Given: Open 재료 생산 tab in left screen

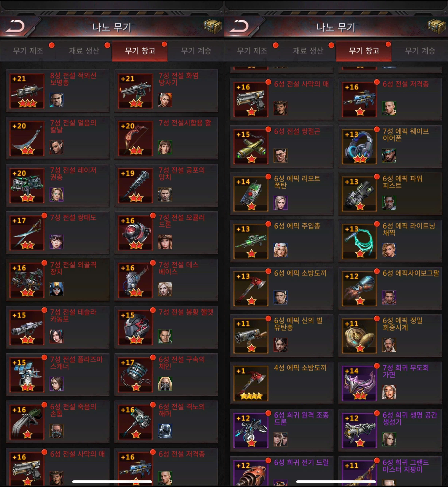Looking at the screenshot, I should [x=84, y=51].
